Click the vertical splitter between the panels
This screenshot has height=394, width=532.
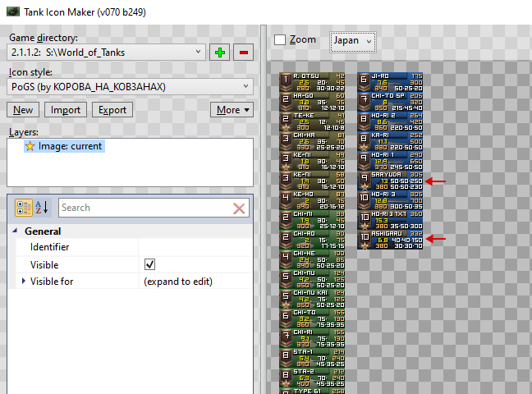click(264, 209)
